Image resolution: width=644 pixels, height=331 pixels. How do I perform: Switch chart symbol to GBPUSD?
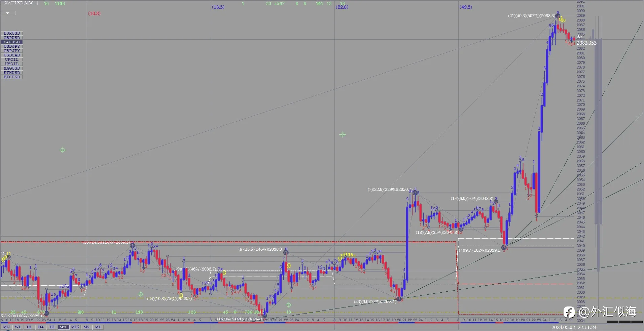click(12, 38)
